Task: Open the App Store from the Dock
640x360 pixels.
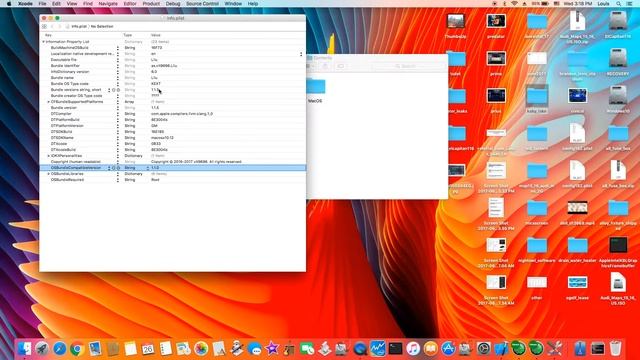Action: tap(448, 349)
